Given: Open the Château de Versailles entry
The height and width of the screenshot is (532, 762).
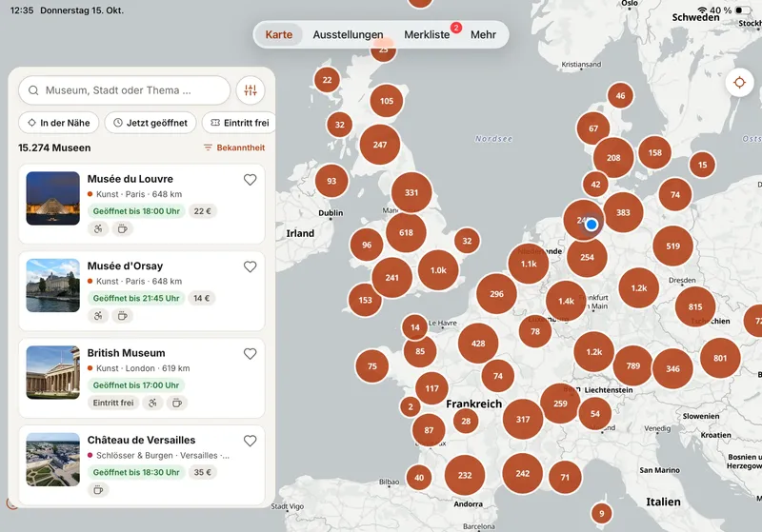Looking at the screenshot, I should point(142,465).
